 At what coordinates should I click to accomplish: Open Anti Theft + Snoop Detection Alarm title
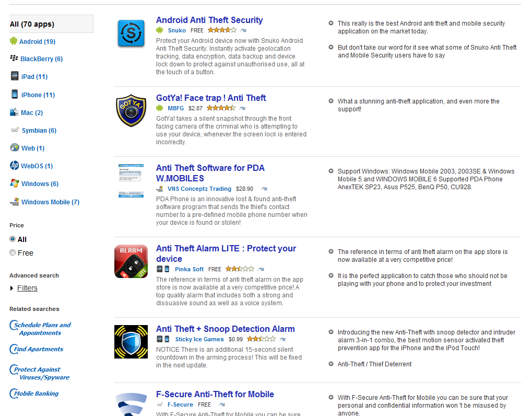(x=226, y=329)
